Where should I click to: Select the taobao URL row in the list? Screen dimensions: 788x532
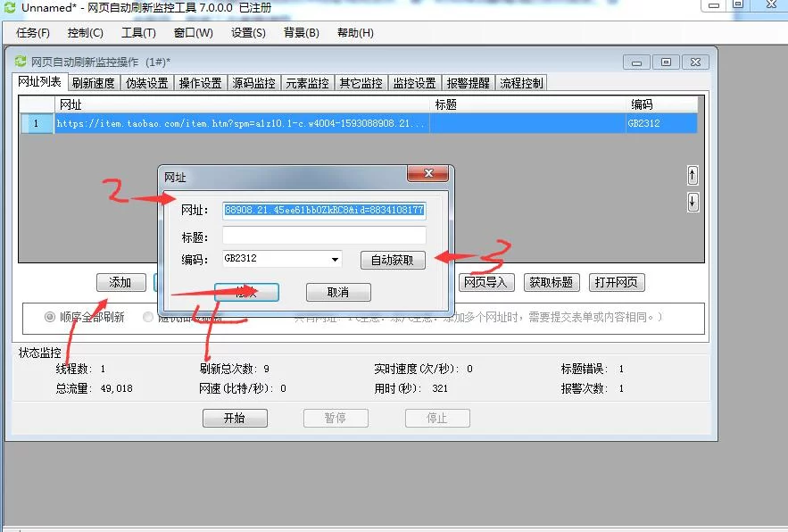[x=359, y=123]
